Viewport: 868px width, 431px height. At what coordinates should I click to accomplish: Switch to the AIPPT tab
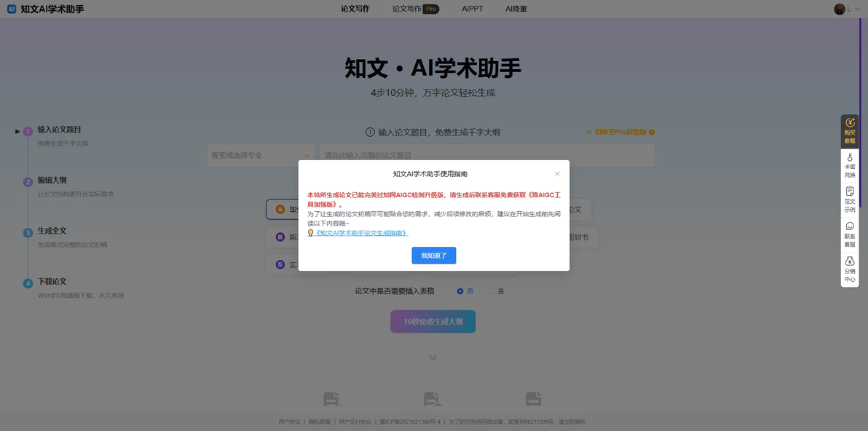coord(472,9)
